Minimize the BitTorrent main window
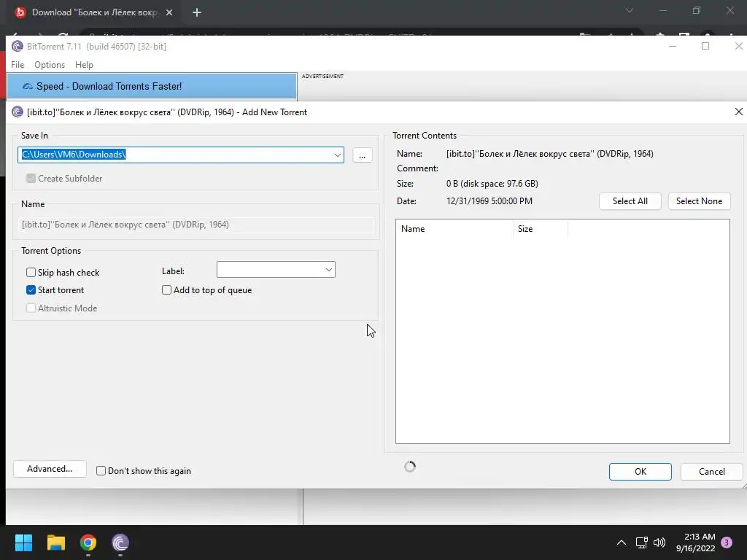The height and width of the screenshot is (560, 747). 673,46
